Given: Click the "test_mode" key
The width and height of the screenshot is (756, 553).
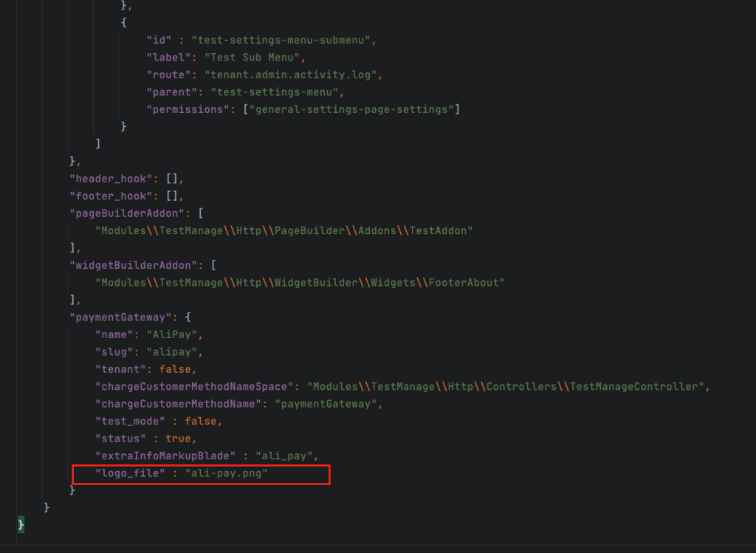Looking at the screenshot, I should tap(130, 422).
